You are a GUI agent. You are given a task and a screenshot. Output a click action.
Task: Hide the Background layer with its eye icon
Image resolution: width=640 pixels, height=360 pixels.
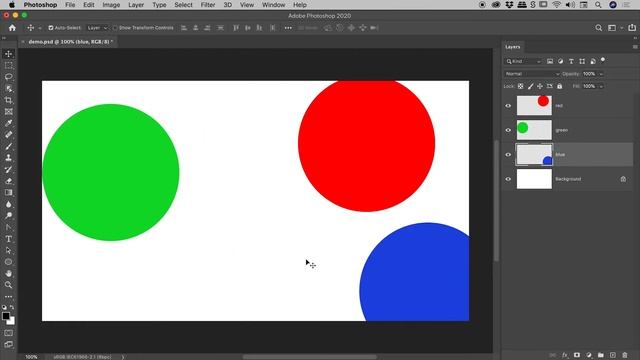tap(508, 179)
